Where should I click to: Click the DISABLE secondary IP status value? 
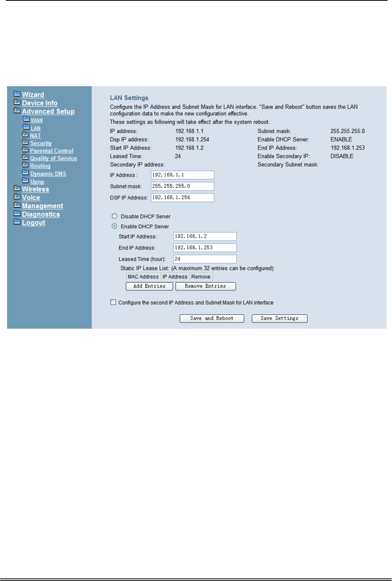pos(342,156)
